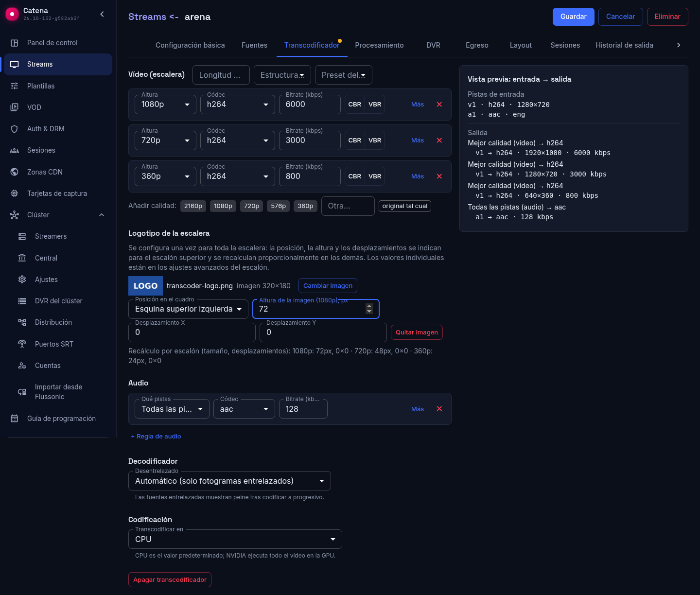Screen dimensions: 700x595
Task: Click the + Regla de audio link
Action: [156, 437]
